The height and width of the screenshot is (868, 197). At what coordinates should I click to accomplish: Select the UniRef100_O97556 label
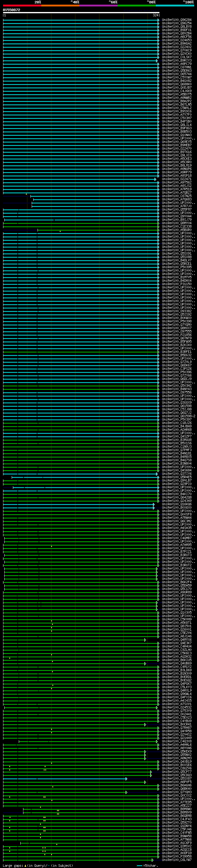(177, 393)
